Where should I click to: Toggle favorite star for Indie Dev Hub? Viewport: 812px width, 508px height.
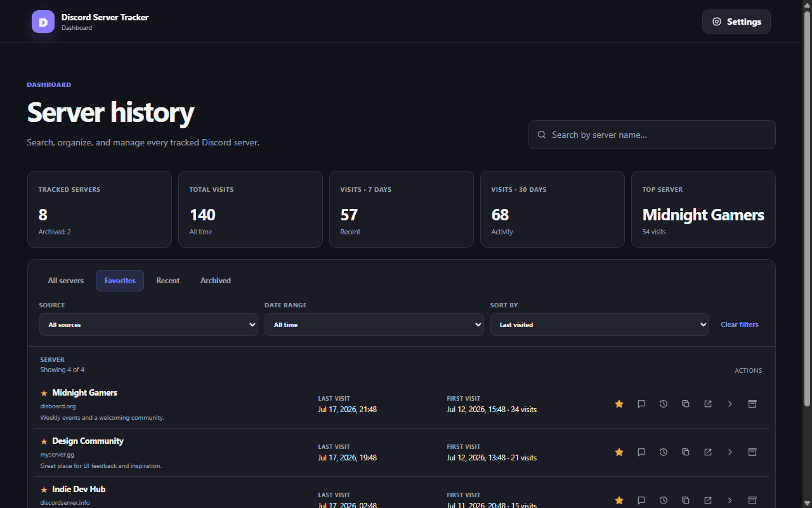point(619,500)
